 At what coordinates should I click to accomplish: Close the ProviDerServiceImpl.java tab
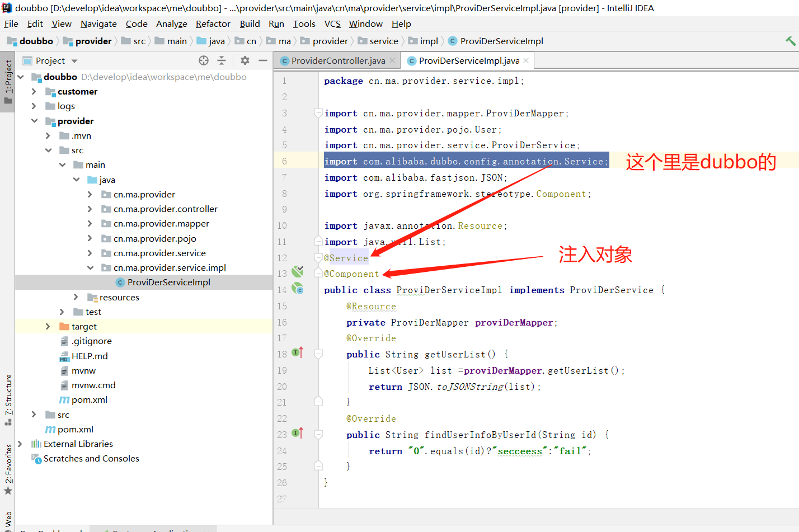pyautogui.click(x=526, y=60)
